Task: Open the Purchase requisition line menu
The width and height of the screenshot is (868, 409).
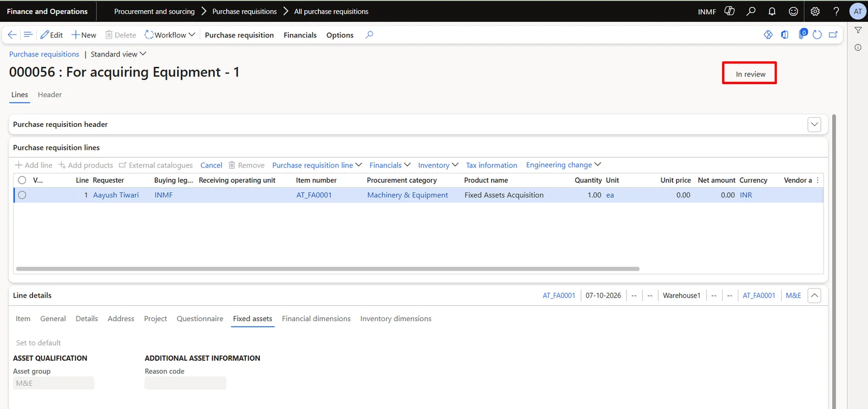Action: point(317,165)
